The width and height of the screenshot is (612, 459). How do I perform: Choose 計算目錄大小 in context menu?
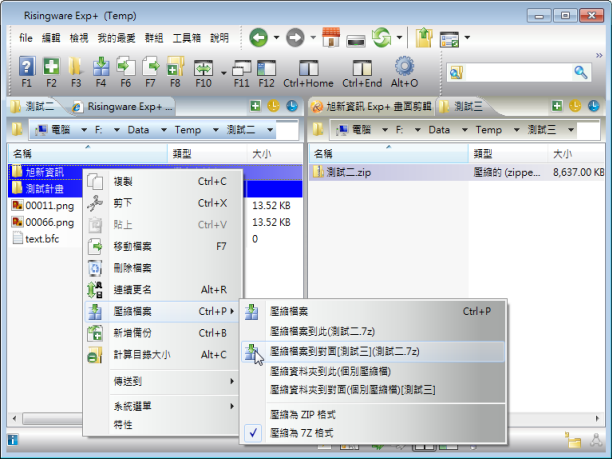(x=162, y=355)
